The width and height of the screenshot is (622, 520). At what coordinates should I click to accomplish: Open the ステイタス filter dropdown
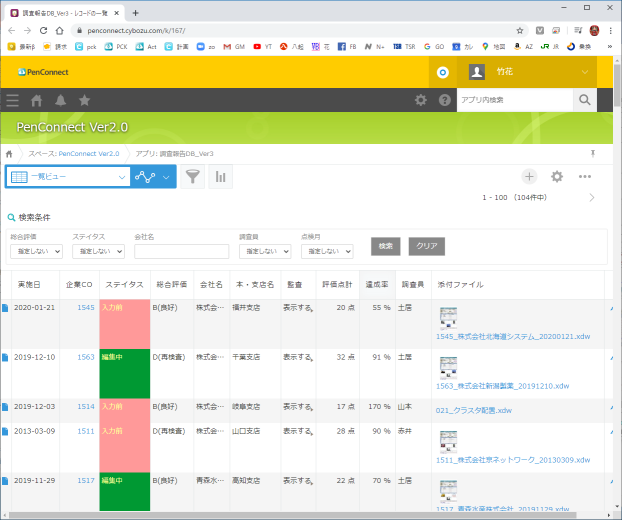click(98, 251)
